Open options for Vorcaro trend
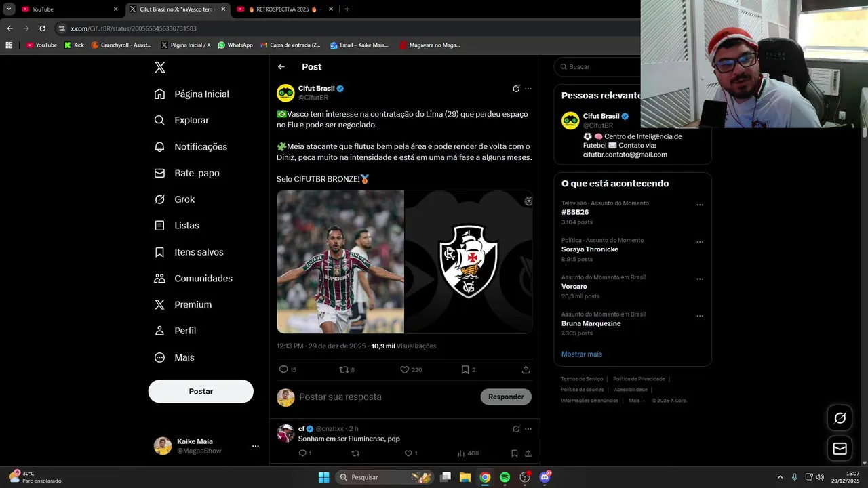This screenshot has width=868, height=488. pos(700,279)
